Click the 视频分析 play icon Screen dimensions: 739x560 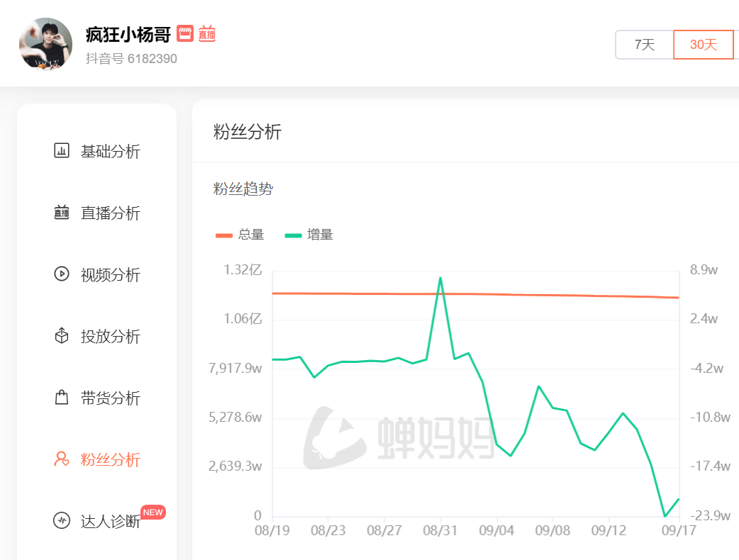coord(62,274)
